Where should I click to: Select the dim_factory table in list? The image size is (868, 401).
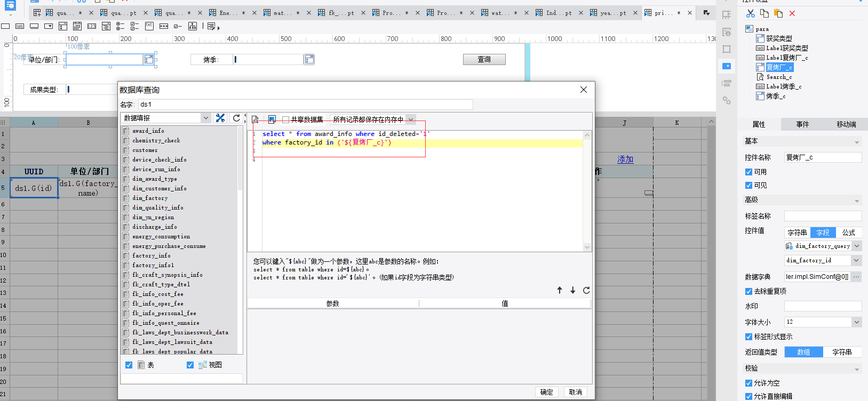[x=149, y=198]
